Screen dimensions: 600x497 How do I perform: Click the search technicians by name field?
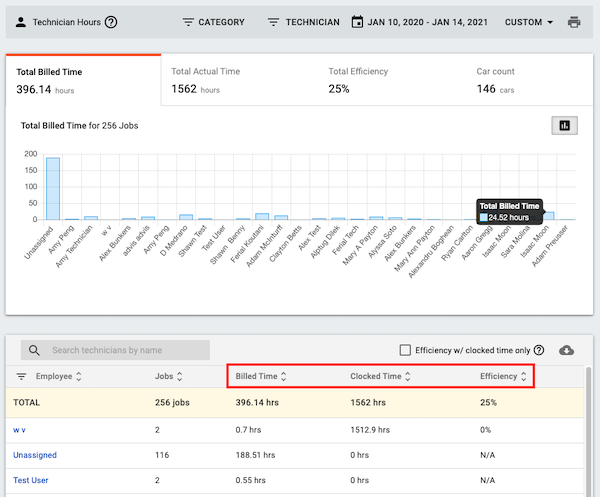115,350
